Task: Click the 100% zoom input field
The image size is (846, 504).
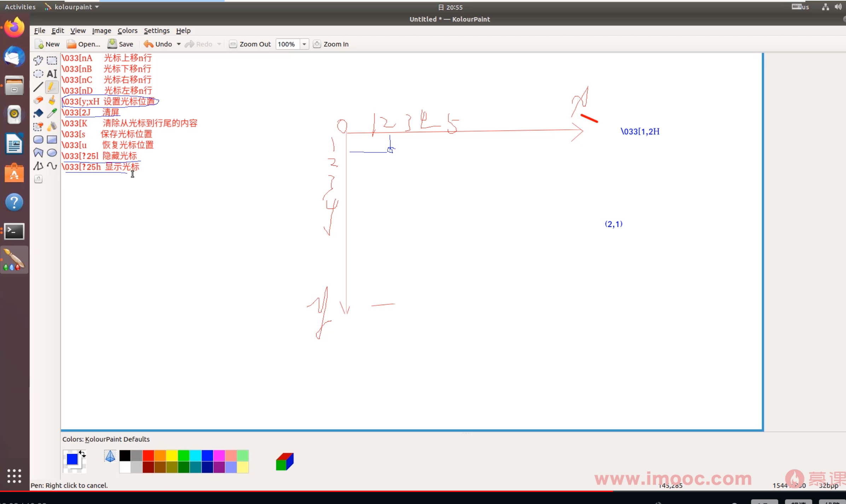Action: (288, 44)
